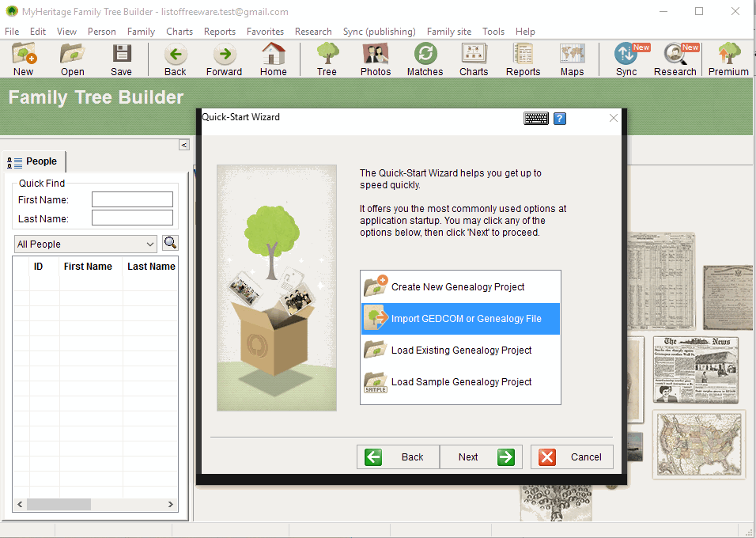Click the Reports toolbar icon

(524, 59)
